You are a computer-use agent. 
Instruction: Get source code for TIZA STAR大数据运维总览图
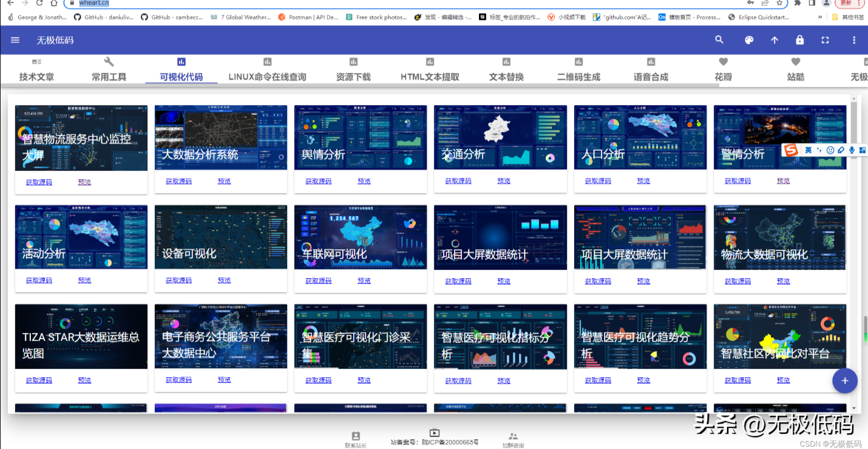pyautogui.click(x=39, y=380)
